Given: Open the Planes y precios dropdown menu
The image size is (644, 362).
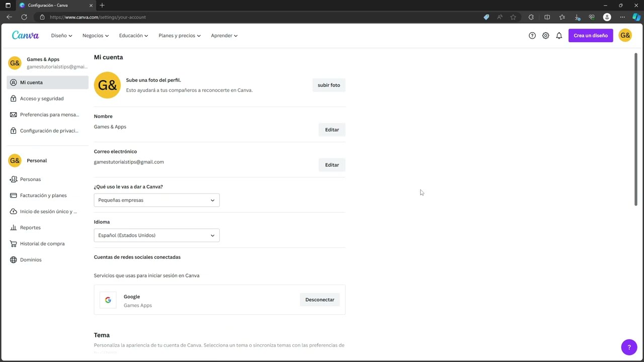Looking at the screenshot, I should coord(180,36).
